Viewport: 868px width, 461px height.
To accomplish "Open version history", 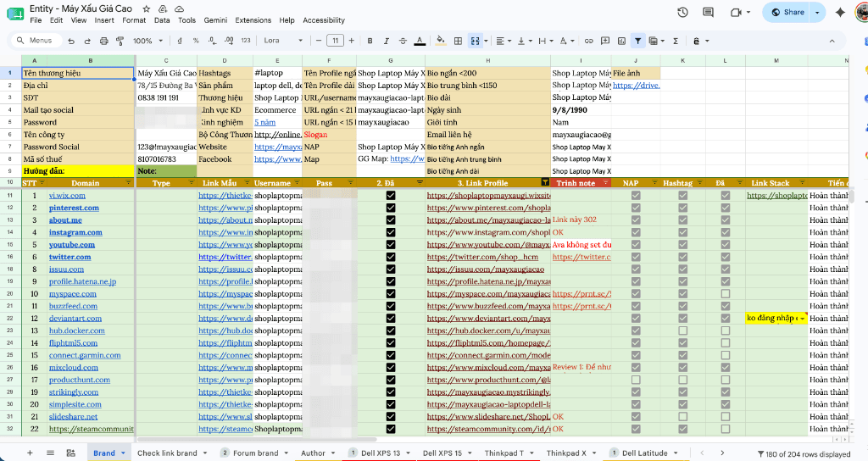I will tap(682, 12).
